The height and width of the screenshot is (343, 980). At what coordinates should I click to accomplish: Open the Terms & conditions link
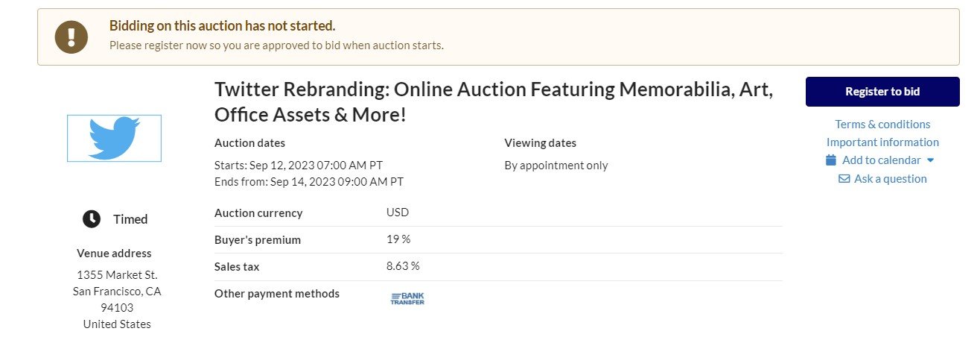tap(882, 125)
